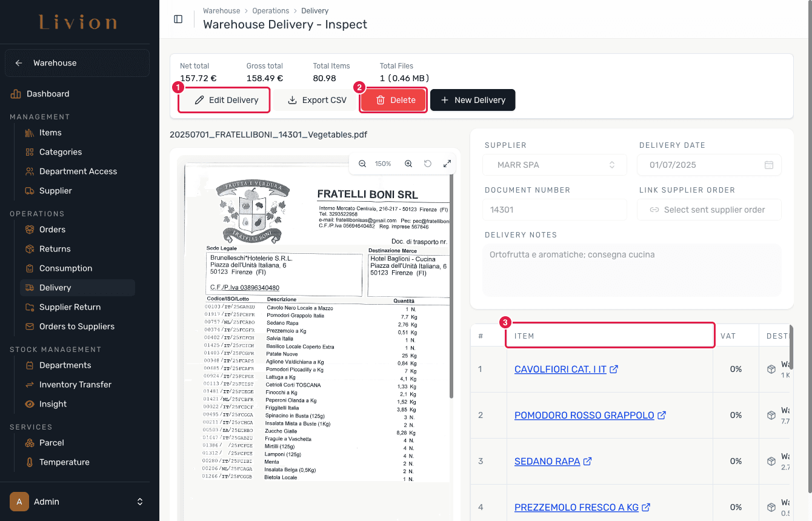Open external link icon for POMODORO ROSSO GRAPPOLO
The width and height of the screenshot is (812, 521).
(x=662, y=415)
